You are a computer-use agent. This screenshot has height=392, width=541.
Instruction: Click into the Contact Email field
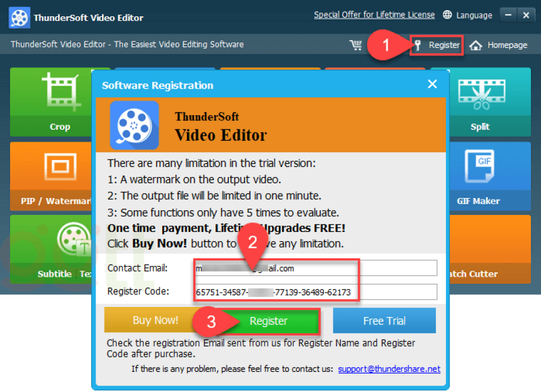click(316, 268)
